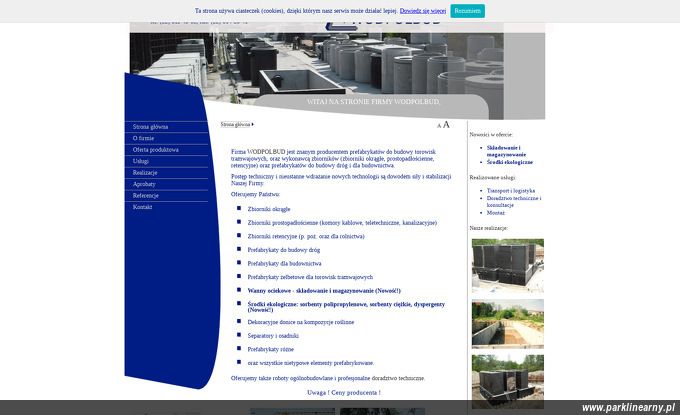The width and height of the screenshot is (680, 415).
Task: Click 'Nasze realizacje:' heading
Action: point(488,228)
